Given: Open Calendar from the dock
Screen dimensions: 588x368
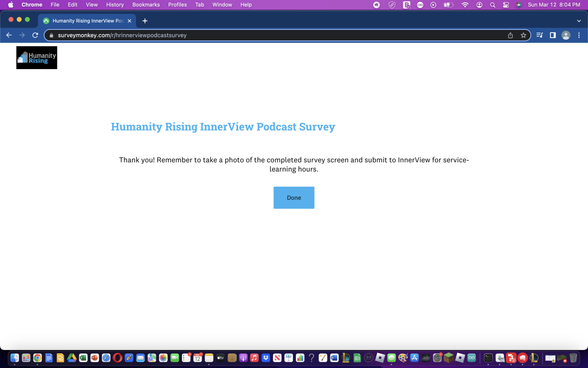Looking at the screenshot, I should [x=198, y=358].
